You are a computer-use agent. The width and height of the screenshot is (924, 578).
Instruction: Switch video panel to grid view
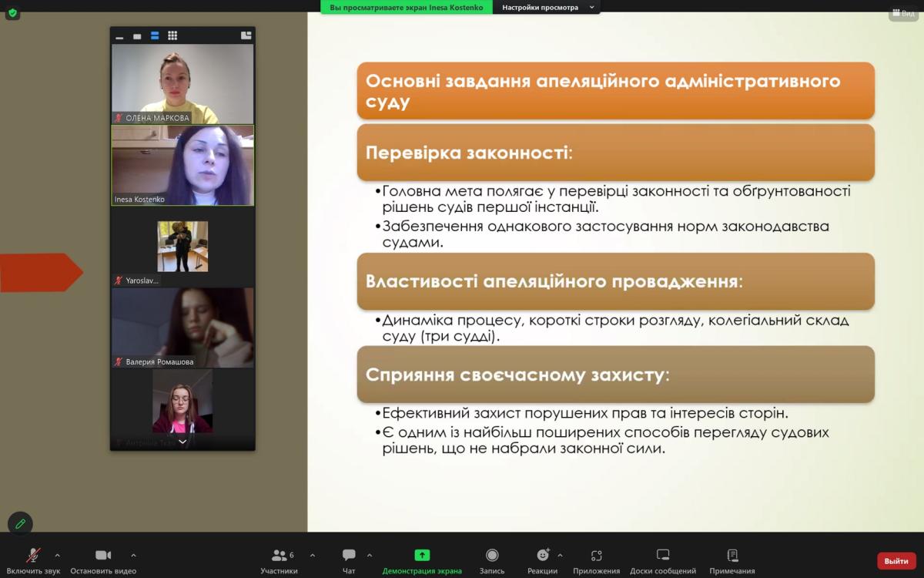coord(172,35)
